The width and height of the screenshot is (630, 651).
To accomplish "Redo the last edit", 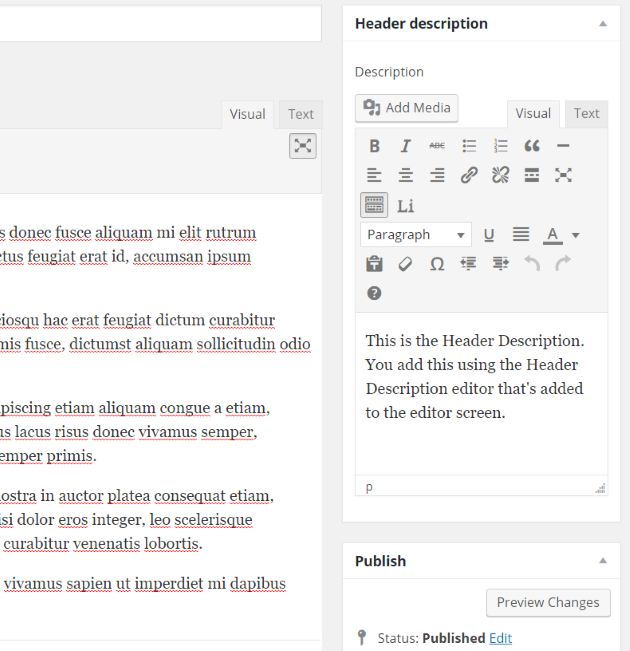I will [563, 264].
